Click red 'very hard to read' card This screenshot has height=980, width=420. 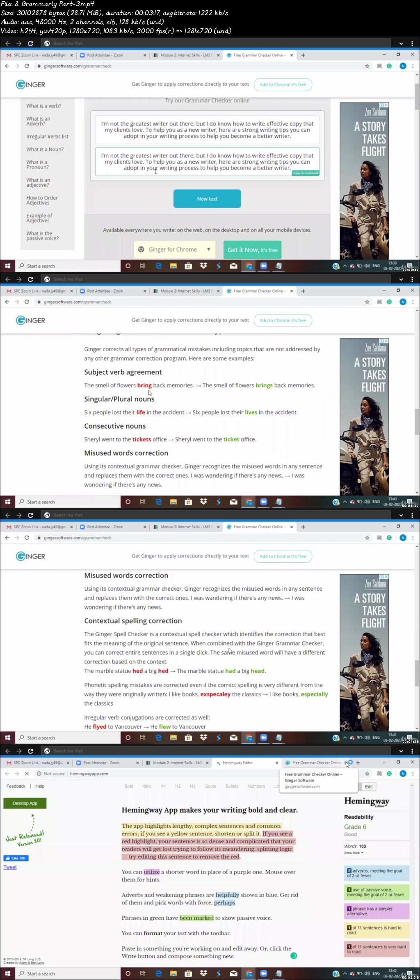(x=377, y=949)
